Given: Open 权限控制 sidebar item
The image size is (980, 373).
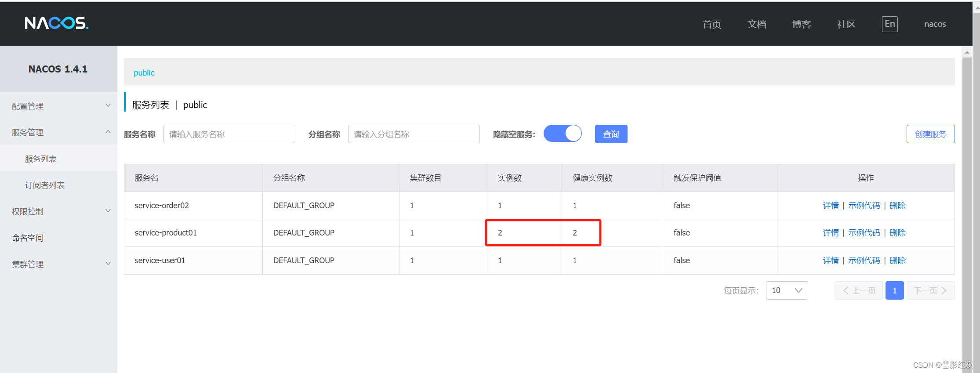Looking at the screenshot, I should point(58,211).
